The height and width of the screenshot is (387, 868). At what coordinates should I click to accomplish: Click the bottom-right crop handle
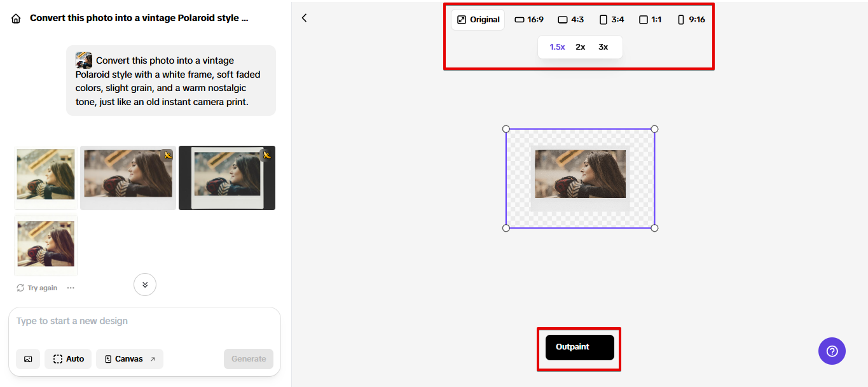click(x=655, y=228)
